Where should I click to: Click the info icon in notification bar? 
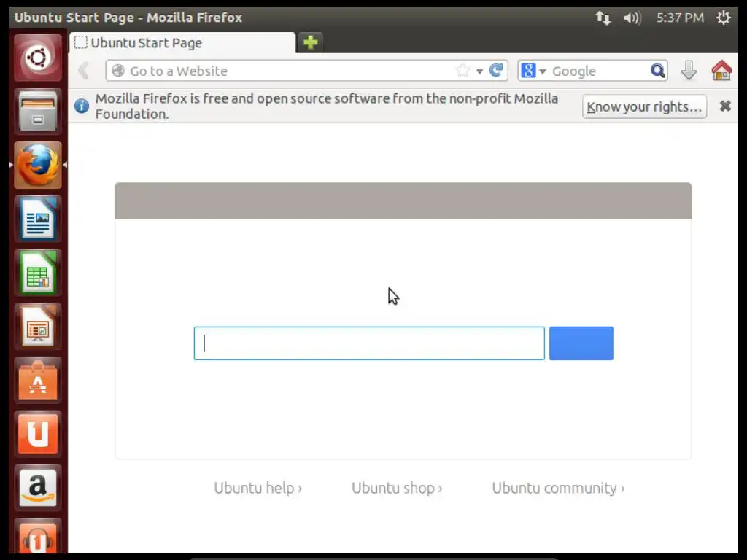coord(82,106)
